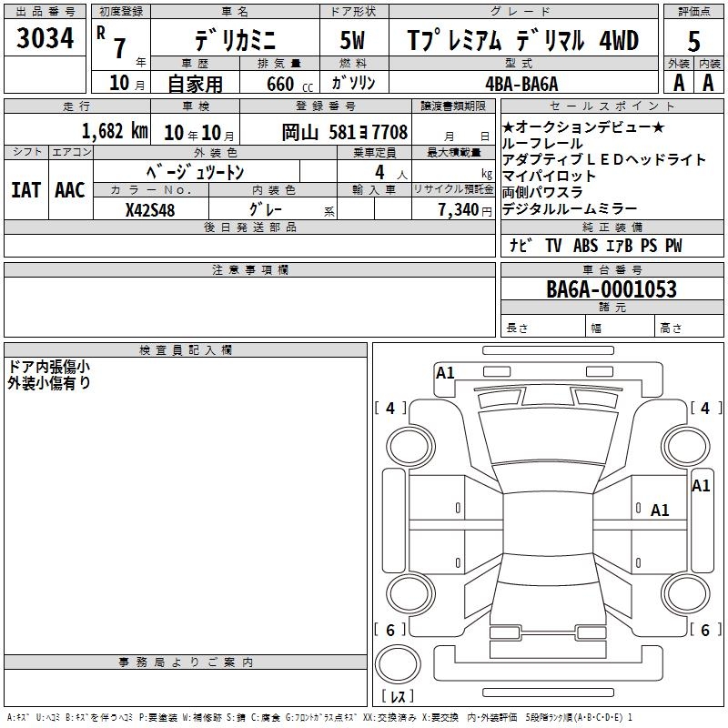The image size is (728, 728).
Task: Click the sales point "★オークションデビュー★"
Action: [583, 126]
